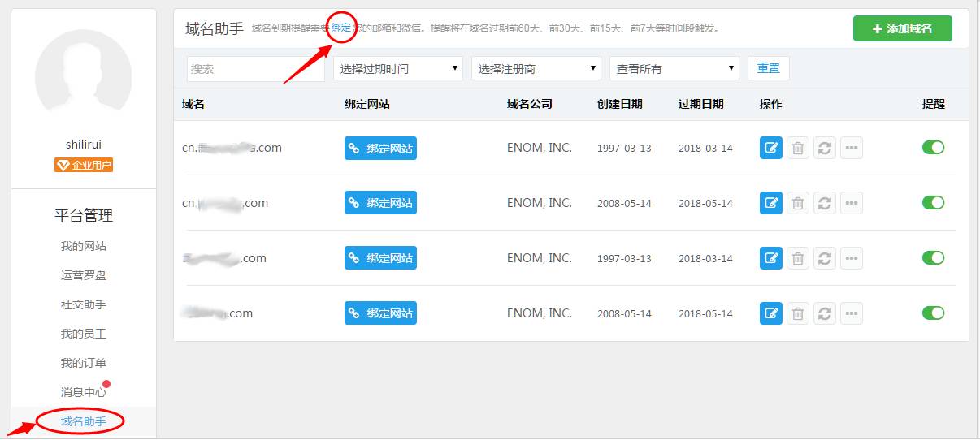Screen dimensions: 980x440
Task: Click the refresh icon in the first domain row
Action: point(825,148)
